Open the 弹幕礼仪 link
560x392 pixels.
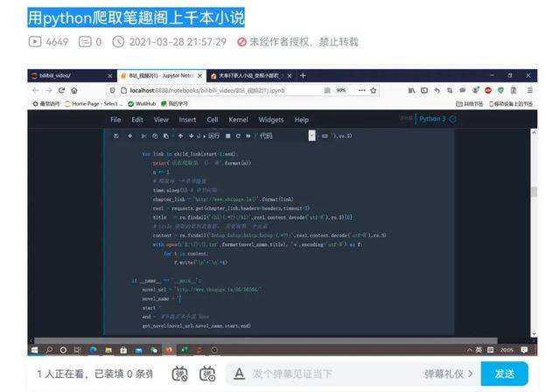click(x=449, y=374)
